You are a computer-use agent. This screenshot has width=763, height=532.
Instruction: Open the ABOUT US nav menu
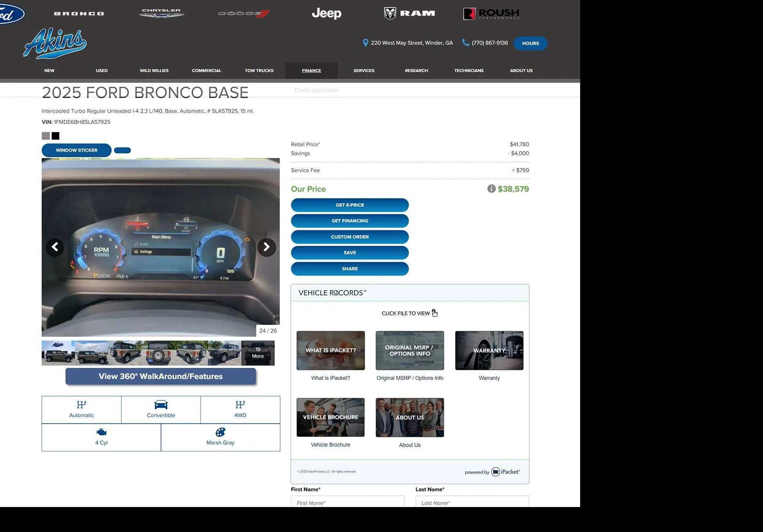coord(521,70)
